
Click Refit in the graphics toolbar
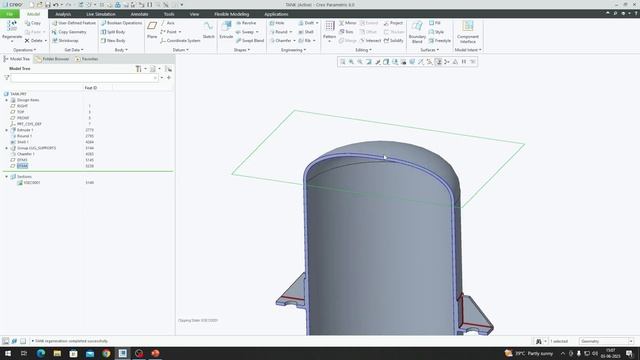[342, 62]
